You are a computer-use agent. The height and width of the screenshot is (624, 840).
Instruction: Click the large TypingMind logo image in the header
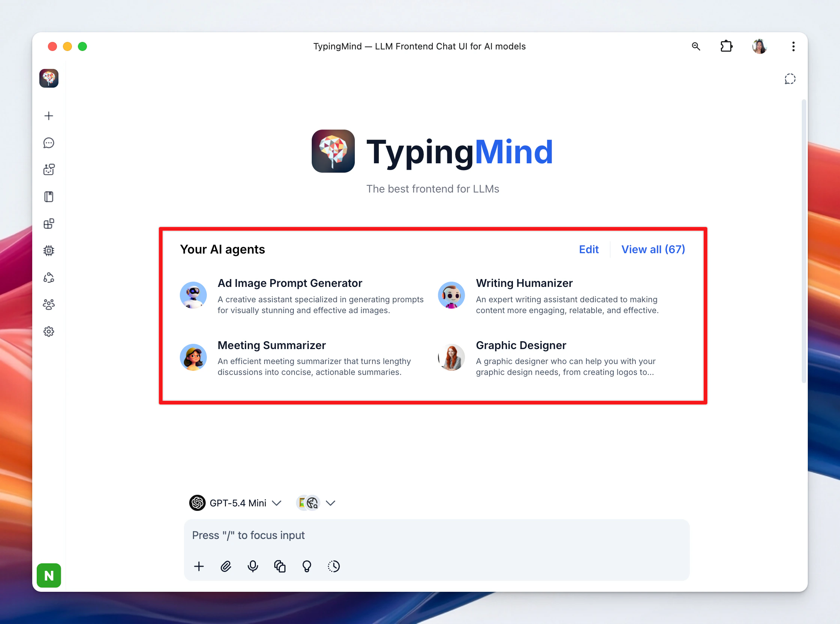(333, 151)
